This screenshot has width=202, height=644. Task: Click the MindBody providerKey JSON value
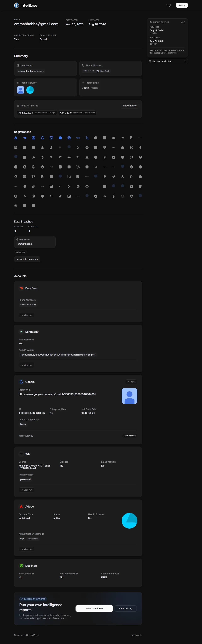pos(58,355)
